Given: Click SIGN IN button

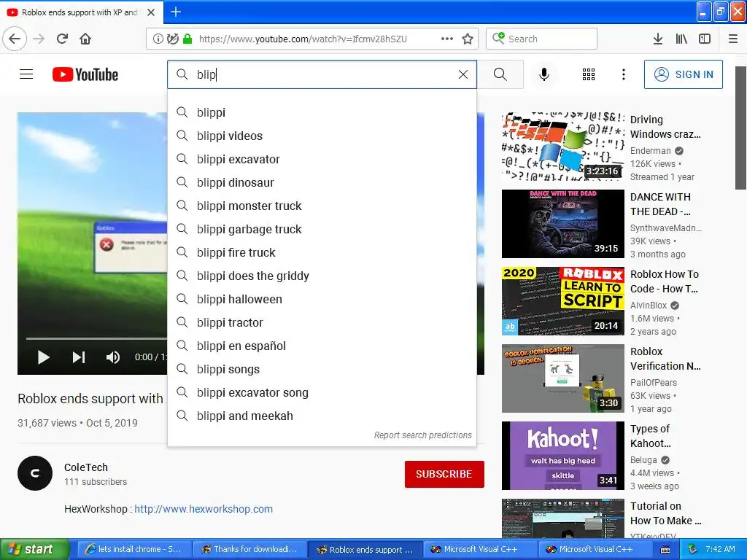Looking at the screenshot, I should (683, 74).
